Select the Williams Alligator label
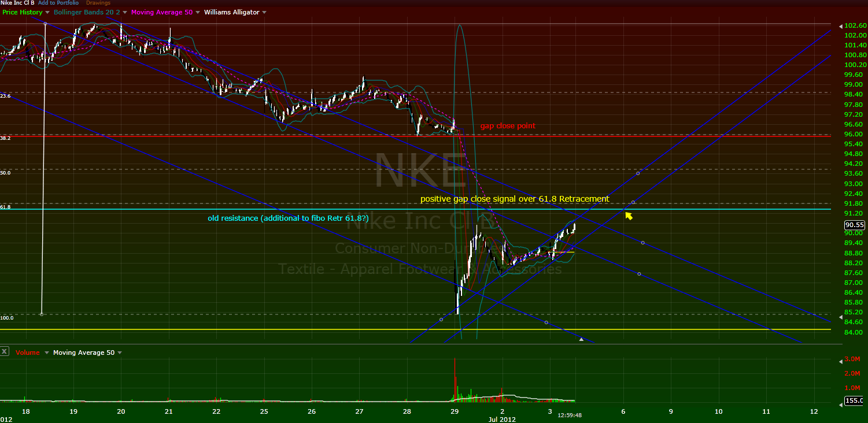Image resolution: width=868 pixels, height=423 pixels. click(x=232, y=12)
